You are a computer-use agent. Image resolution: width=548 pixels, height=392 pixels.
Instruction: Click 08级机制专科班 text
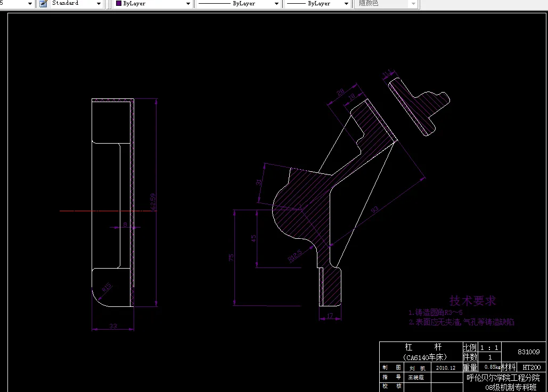(x=511, y=387)
